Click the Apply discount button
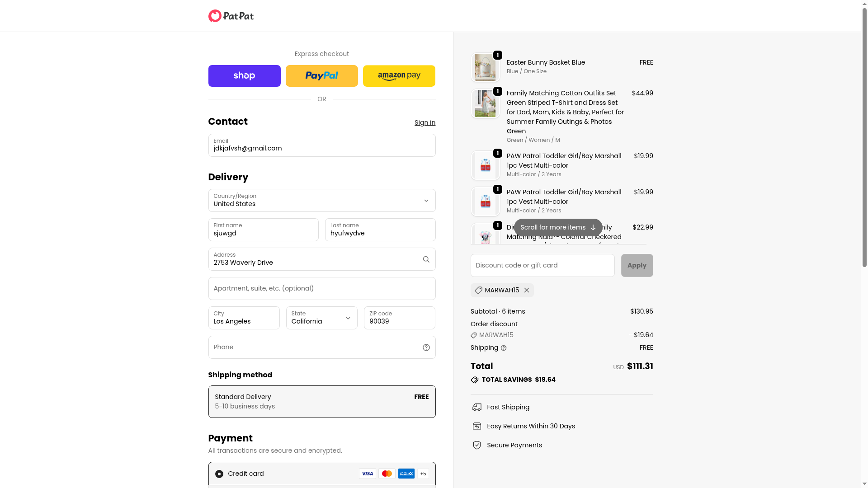This screenshot has width=868, height=488. [x=637, y=265]
